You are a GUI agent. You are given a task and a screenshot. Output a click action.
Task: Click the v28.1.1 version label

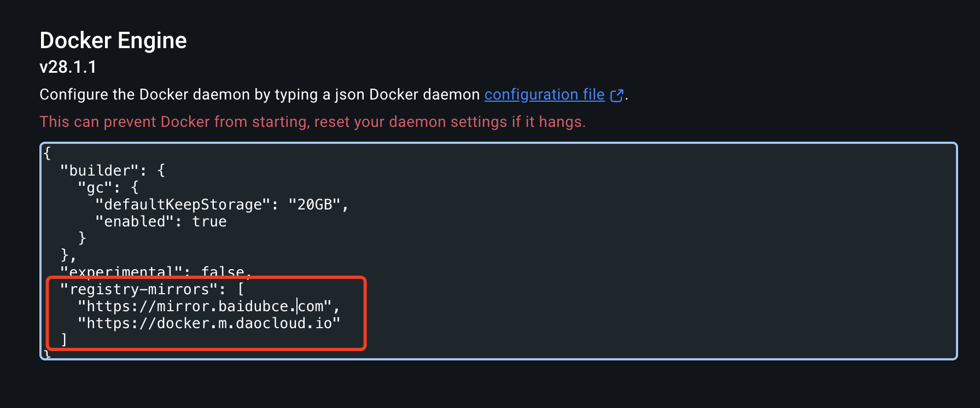[68, 67]
